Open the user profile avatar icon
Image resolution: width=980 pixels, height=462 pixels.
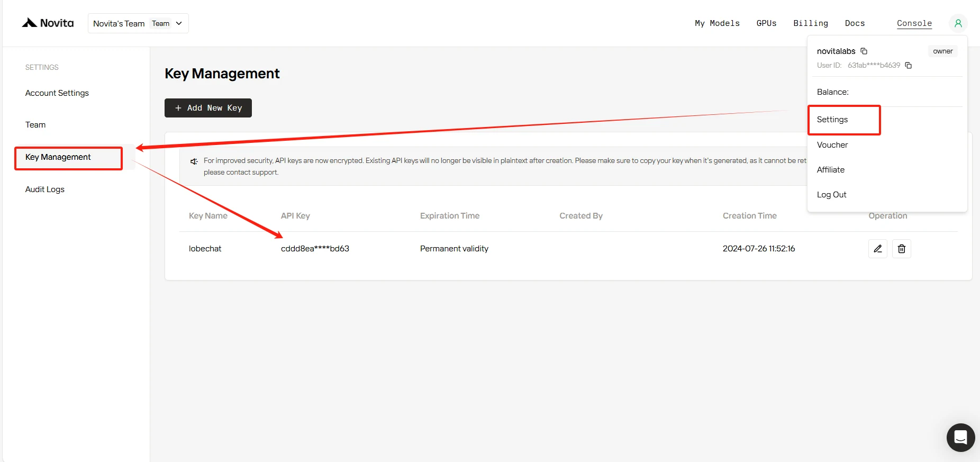[958, 23]
